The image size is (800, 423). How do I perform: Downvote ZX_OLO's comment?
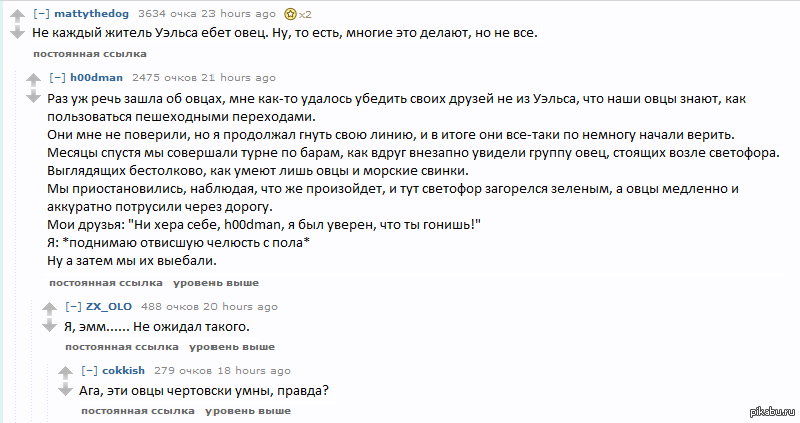[x=48, y=327]
